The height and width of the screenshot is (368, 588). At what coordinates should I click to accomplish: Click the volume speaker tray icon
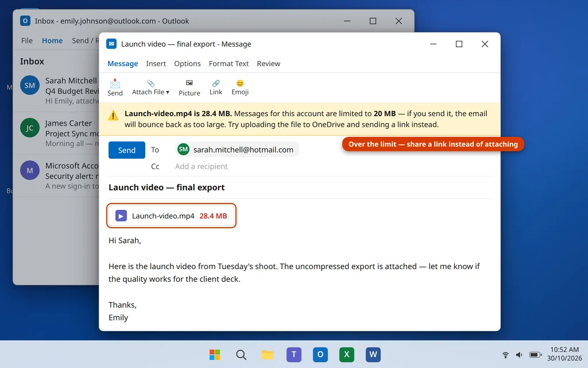pyautogui.click(x=519, y=354)
